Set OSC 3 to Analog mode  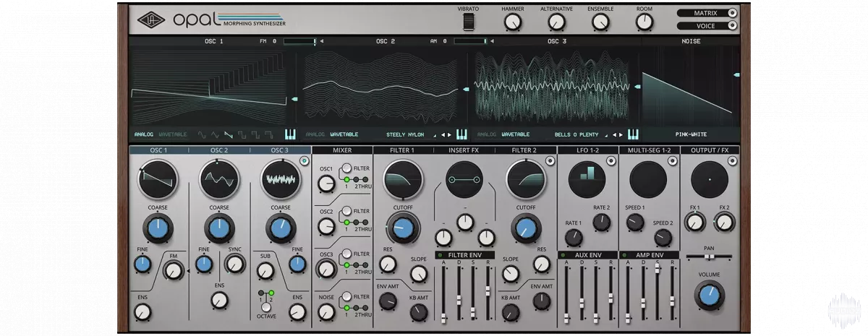488,134
